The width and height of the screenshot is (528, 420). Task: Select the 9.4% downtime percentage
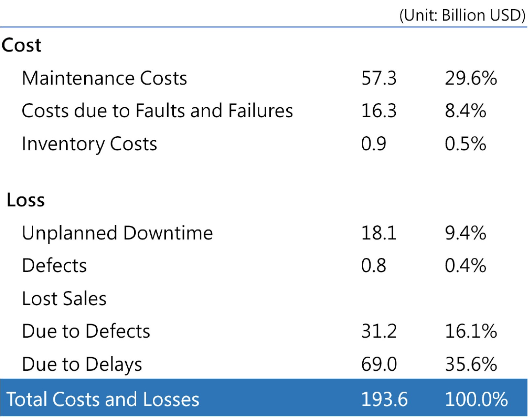(465, 233)
